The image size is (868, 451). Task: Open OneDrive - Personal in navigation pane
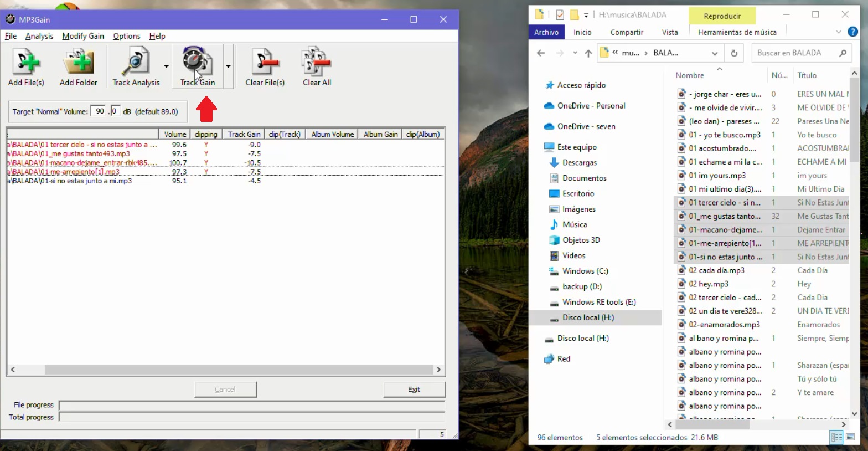click(x=591, y=105)
